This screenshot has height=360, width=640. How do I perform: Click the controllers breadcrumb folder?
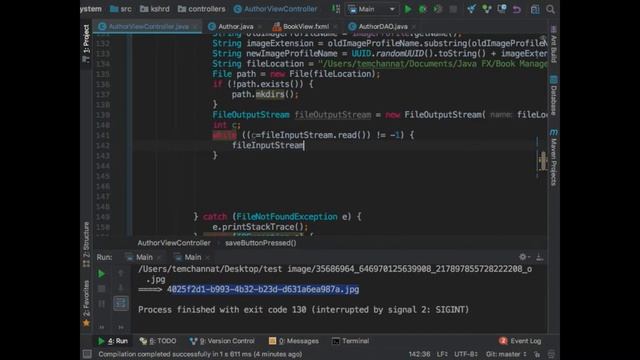[202, 9]
